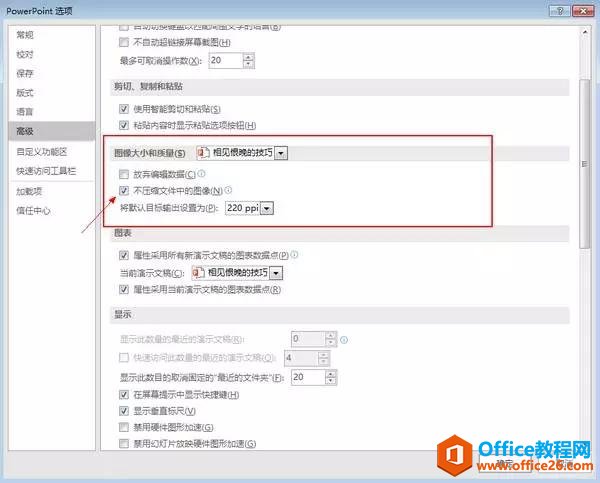Click the help question mark button
This screenshot has height=483, width=600.
point(560,11)
